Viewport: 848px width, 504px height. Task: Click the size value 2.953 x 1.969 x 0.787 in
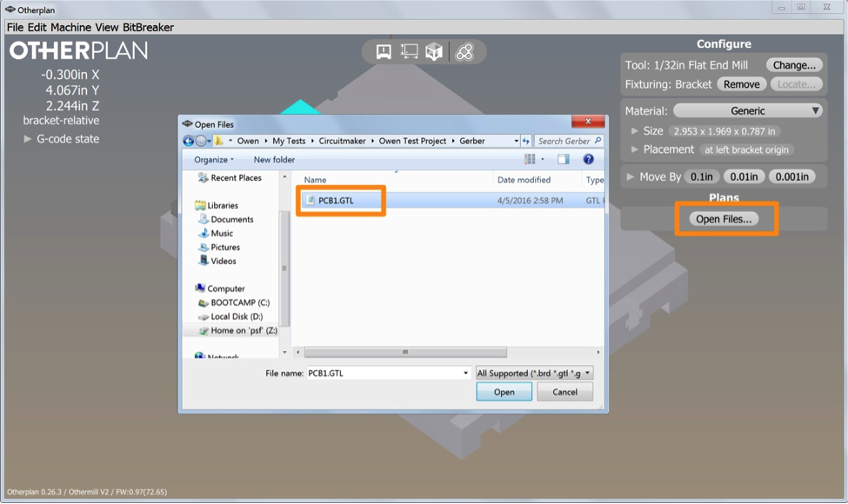click(x=724, y=131)
